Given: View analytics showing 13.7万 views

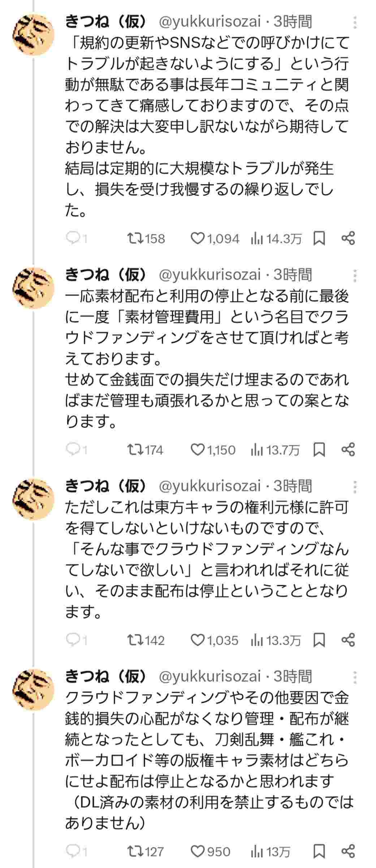Looking at the screenshot, I should (x=275, y=450).
